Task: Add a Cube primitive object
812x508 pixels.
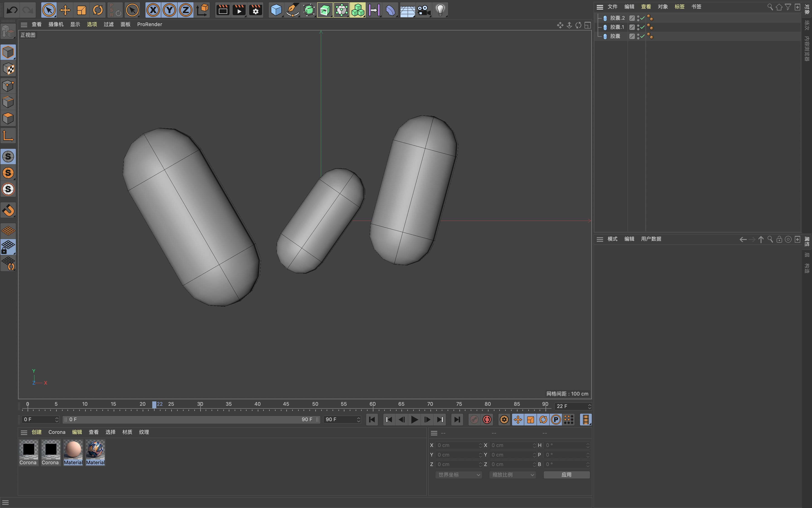Action: coord(276,10)
